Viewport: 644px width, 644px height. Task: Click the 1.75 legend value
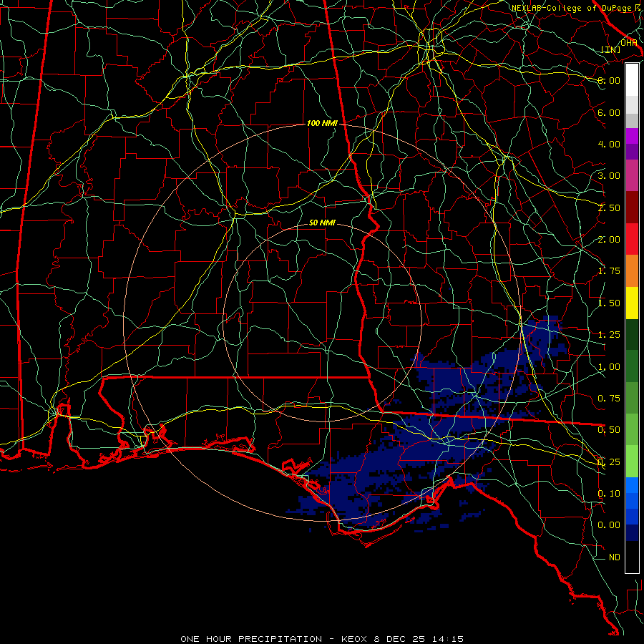(609, 271)
